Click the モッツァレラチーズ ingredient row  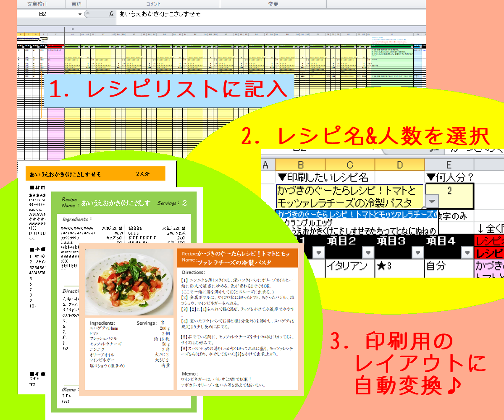click(129, 344)
